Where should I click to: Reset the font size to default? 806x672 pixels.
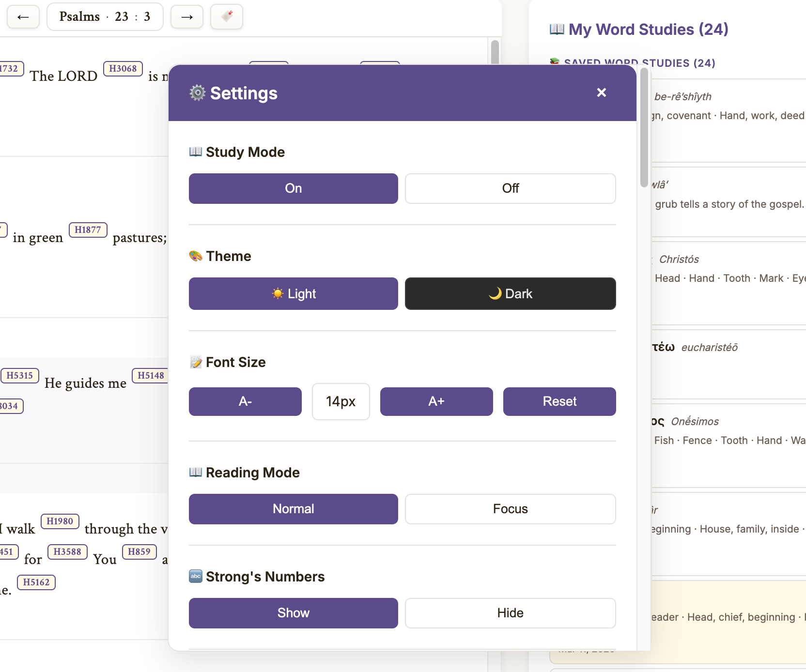click(x=559, y=401)
